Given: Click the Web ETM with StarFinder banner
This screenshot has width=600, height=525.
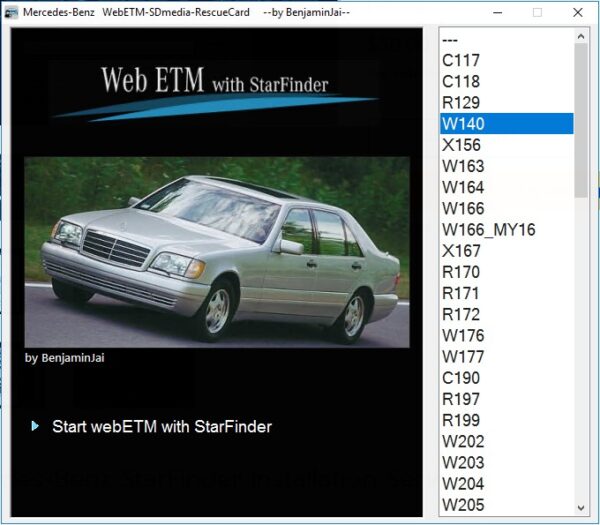Looking at the screenshot, I should (214, 92).
